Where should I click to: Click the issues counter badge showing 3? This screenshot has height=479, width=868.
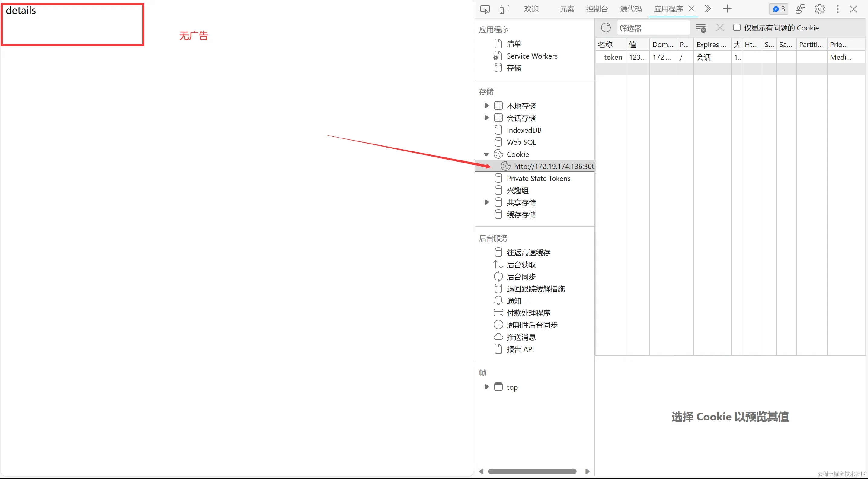click(x=779, y=9)
